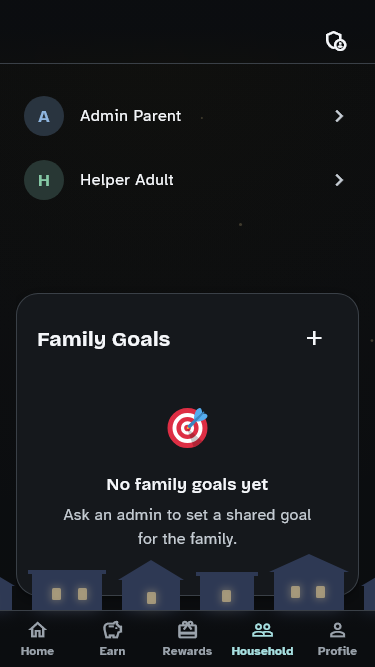Open the Admin Parent member name
The height and width of the screenshot is (667, 375).
click(131, 116)
